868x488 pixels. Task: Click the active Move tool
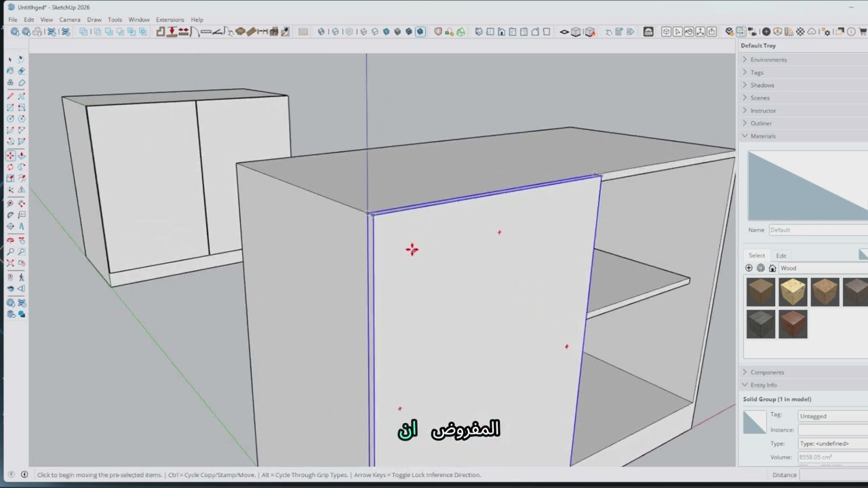click(x=10, y=155)
